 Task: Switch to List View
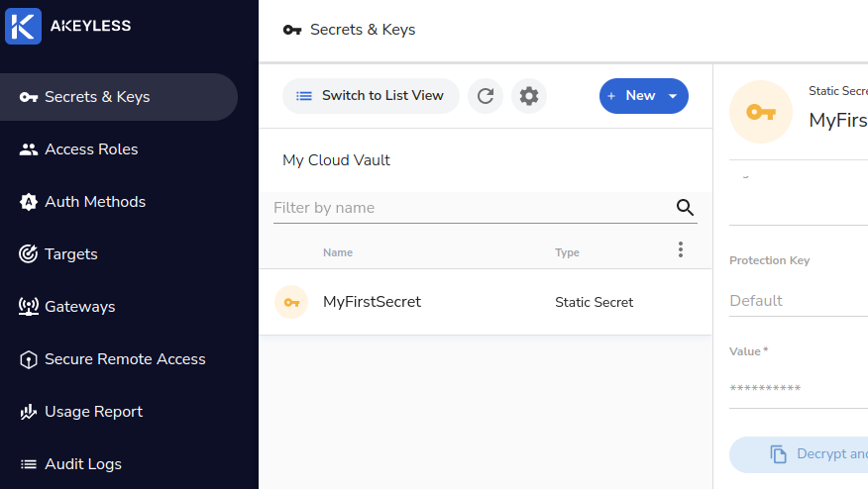(x=371, y=96)
